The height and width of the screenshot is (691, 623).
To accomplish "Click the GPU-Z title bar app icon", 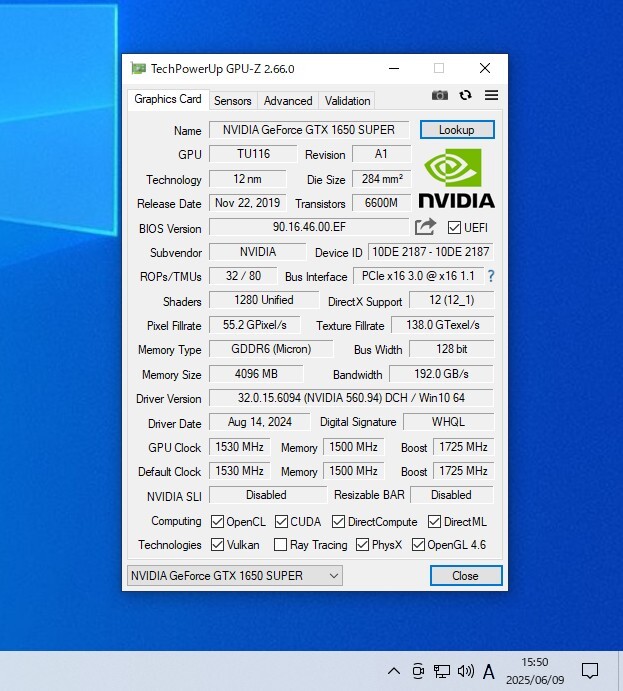I will (x=138, y=68).
